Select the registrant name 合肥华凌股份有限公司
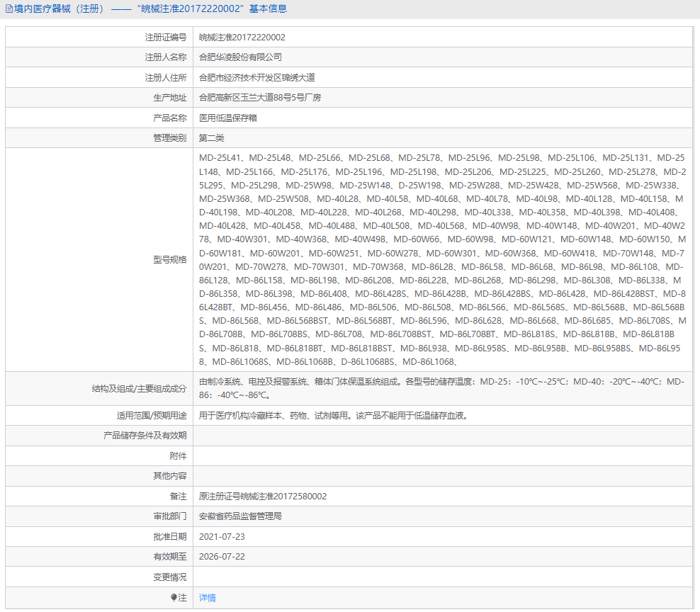This screenshot has width=700, height=612. 240,57
